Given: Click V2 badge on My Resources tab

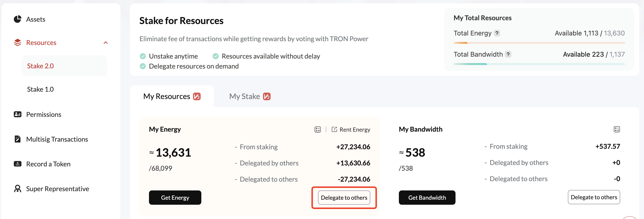Looking at the screenshot, I should 197,96.
